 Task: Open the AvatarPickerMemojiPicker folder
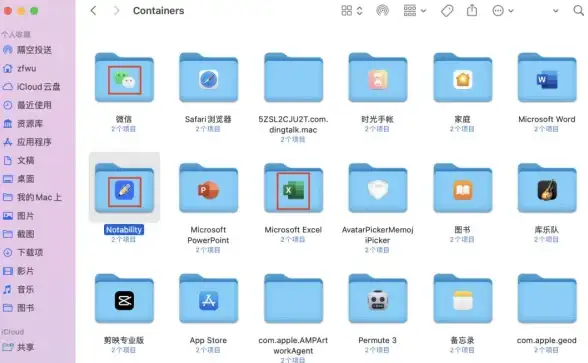pos(378,188)
